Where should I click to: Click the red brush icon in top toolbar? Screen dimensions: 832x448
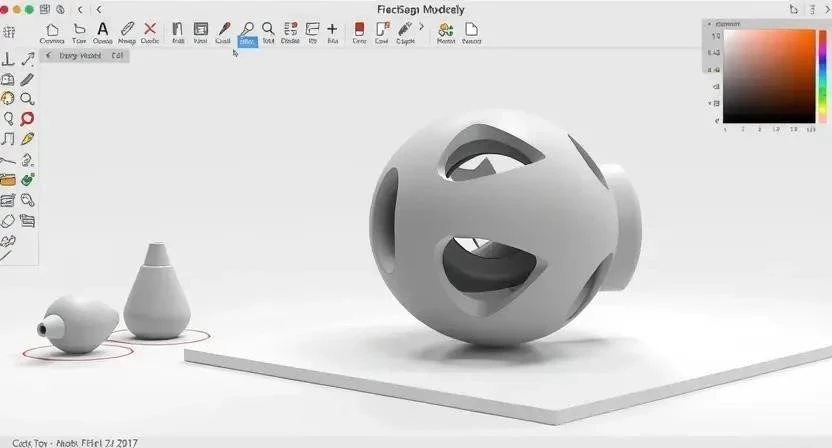click(x=224, y=30)
